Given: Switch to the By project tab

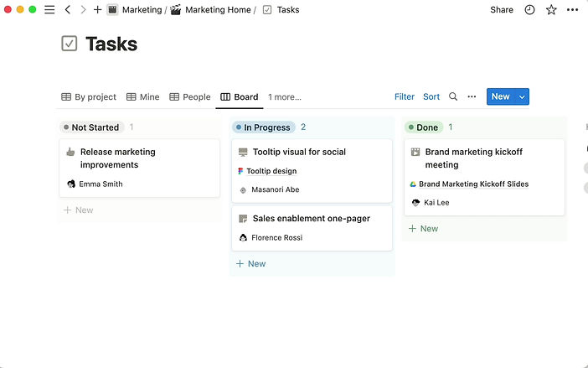Looking at the screenshot, I should 89,97.
